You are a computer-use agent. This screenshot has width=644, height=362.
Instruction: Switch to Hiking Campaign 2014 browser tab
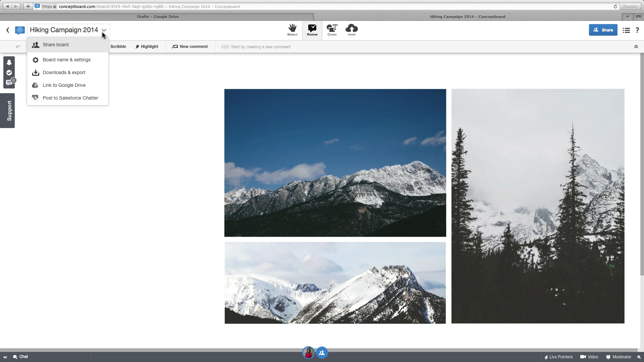[x=468, y=16]
